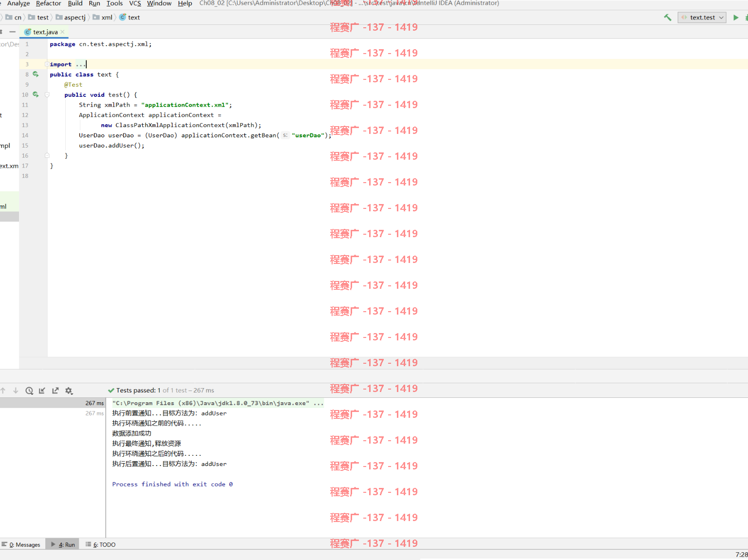Select the second 267 ms test row
Screen dimensions: 748x560
click(x=53, y=413)
